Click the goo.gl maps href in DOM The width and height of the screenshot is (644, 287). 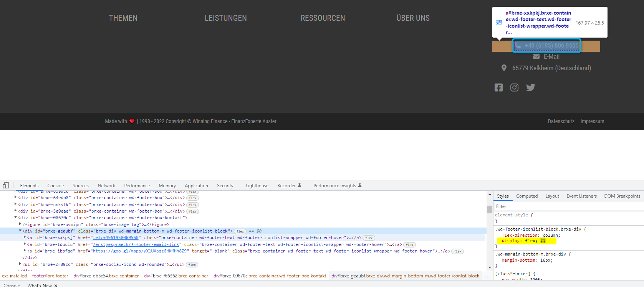coord(140,251)
